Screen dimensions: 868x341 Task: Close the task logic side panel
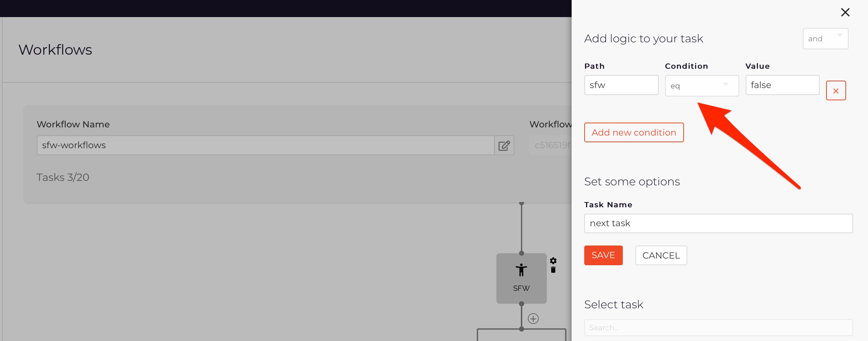point(845,12)
